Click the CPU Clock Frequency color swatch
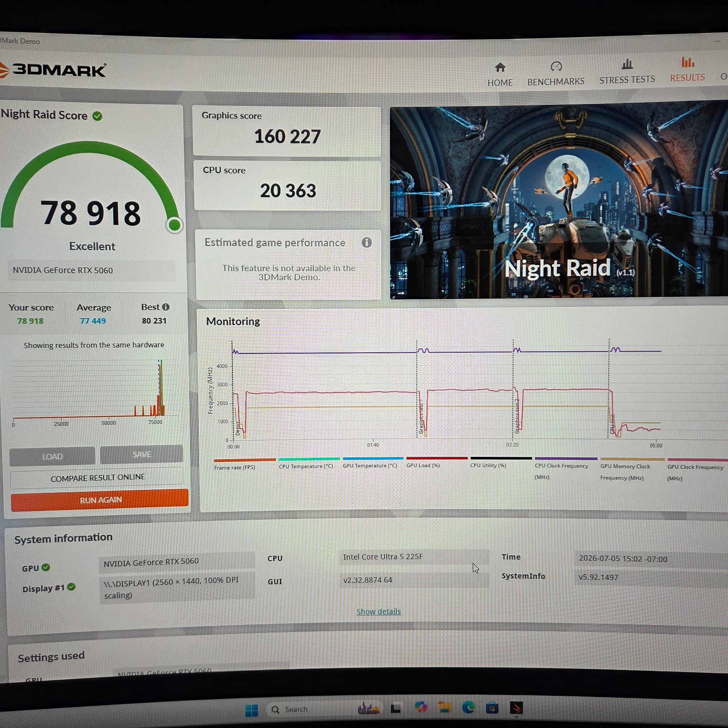Image resolution: width=728 pixels, height=728 pixels. (x=566, y=459)
